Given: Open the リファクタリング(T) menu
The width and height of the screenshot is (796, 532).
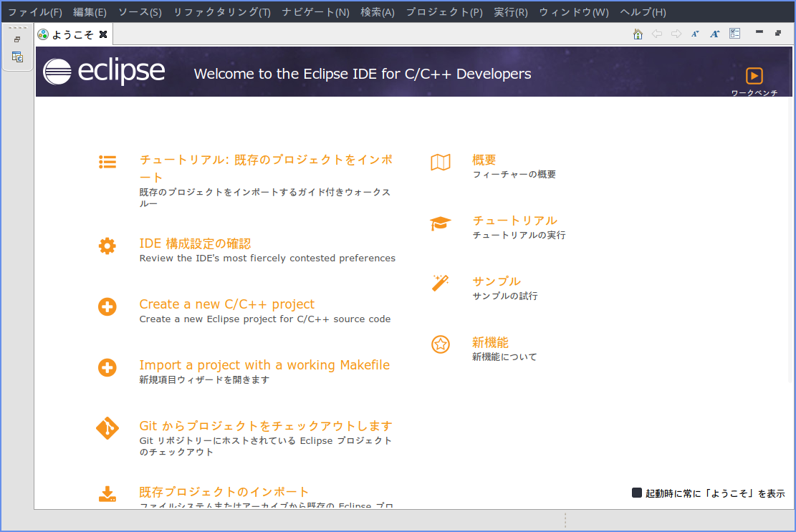Looking at the screenshot, I should coord(222,12).
